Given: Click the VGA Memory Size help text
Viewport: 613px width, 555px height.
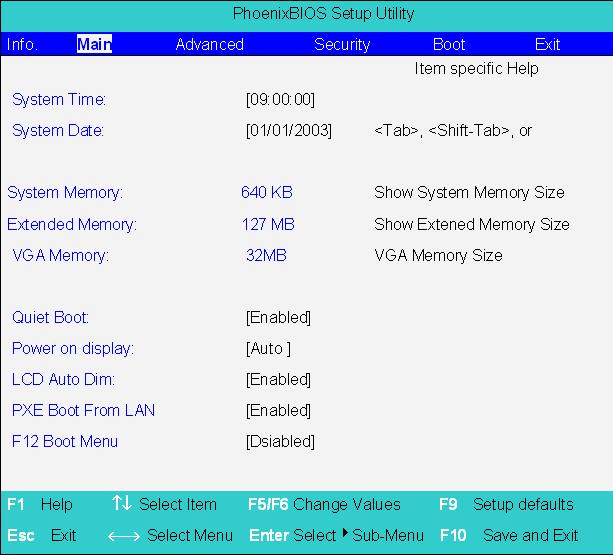Looking at the screenshot, I should 438,256.
